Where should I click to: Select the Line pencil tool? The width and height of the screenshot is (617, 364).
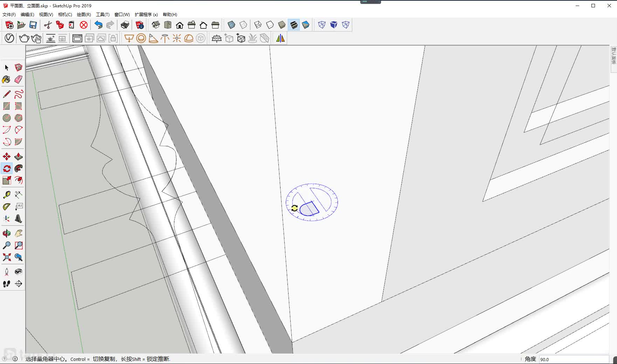tap(7, 94)
